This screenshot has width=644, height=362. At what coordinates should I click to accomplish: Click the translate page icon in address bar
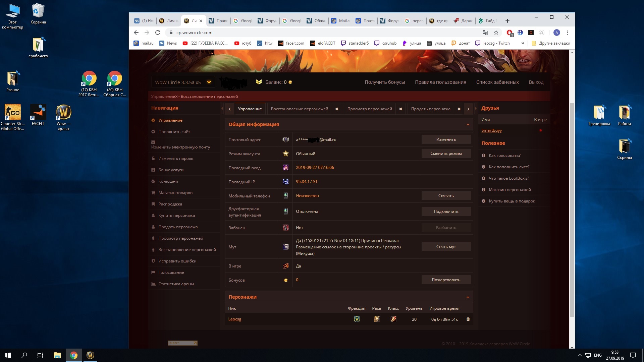pyautogui.click(x=485, y=33)
